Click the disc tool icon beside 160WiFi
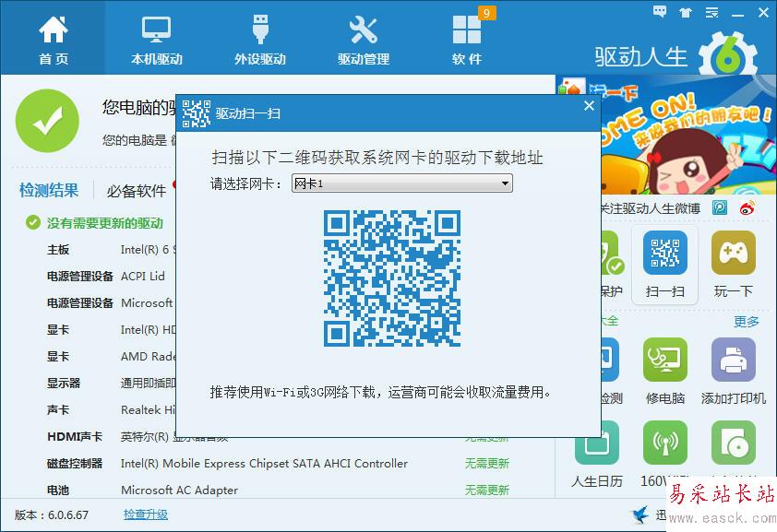 coord(734,443)
